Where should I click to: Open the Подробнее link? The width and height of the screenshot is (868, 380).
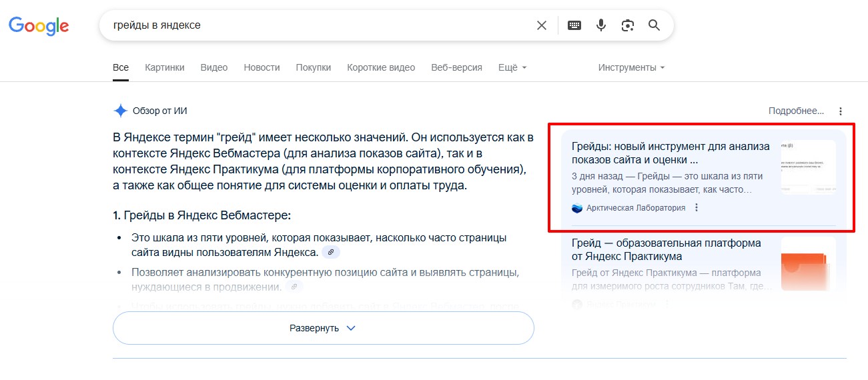pos(796,111)
